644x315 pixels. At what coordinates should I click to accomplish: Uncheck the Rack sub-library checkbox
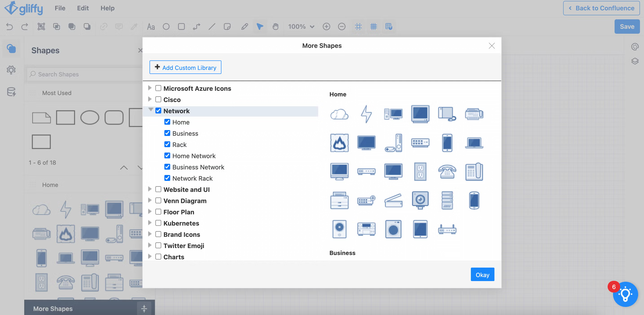tap(167, 144)
